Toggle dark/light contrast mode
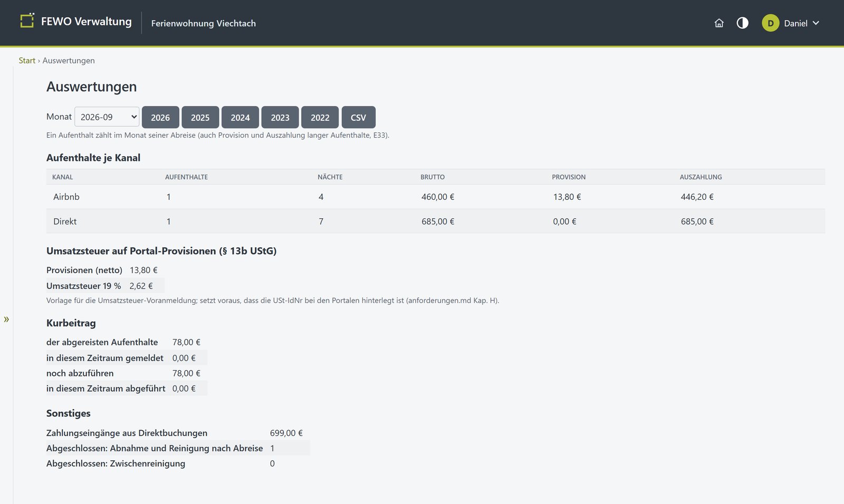The image size is (844, 504). click(742, 23)
